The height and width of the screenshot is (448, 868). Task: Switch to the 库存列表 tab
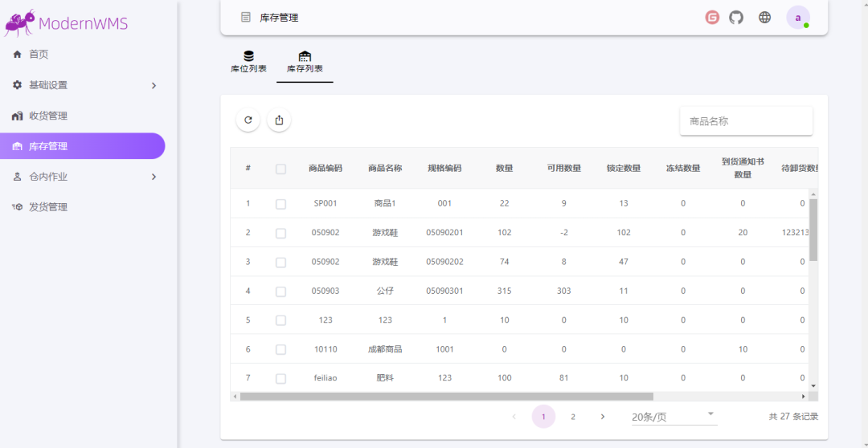click(305, 62)
